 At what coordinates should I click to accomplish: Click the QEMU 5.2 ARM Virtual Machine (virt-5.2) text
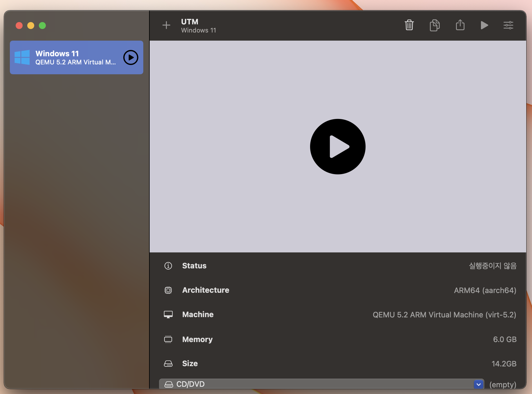point(444,315)
